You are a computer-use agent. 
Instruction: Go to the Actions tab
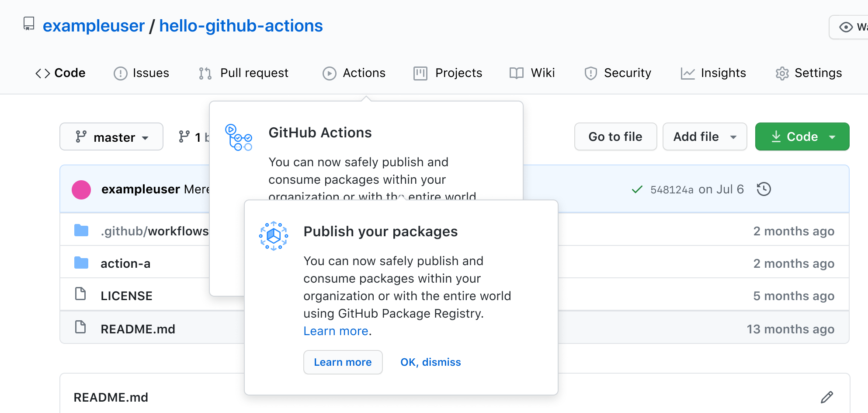pos(354,73)
